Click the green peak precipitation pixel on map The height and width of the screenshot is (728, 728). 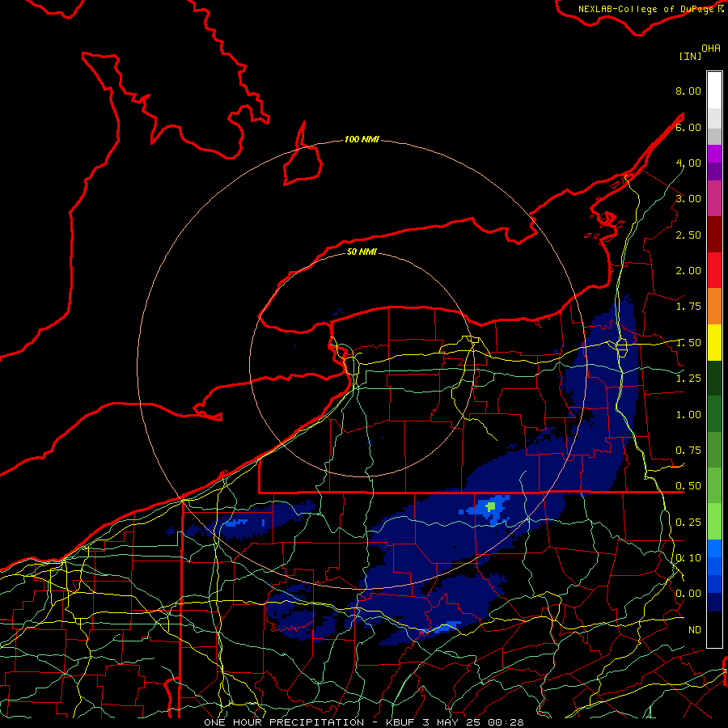(x=491, y=506)
